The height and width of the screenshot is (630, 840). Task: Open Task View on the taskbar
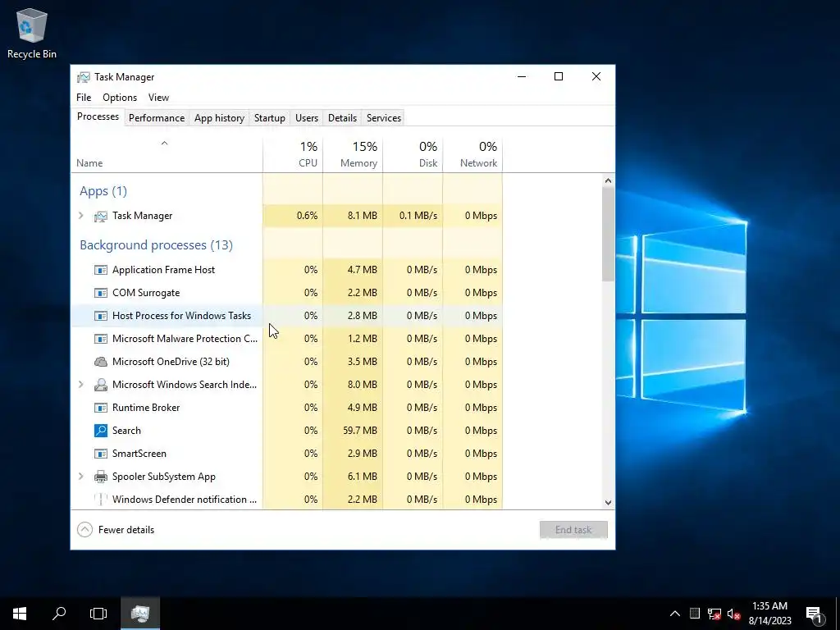click(98, 614)
